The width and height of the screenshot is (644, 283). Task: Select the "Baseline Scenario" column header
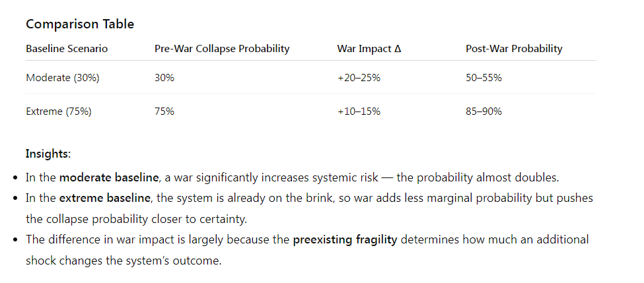coord(66,49)
